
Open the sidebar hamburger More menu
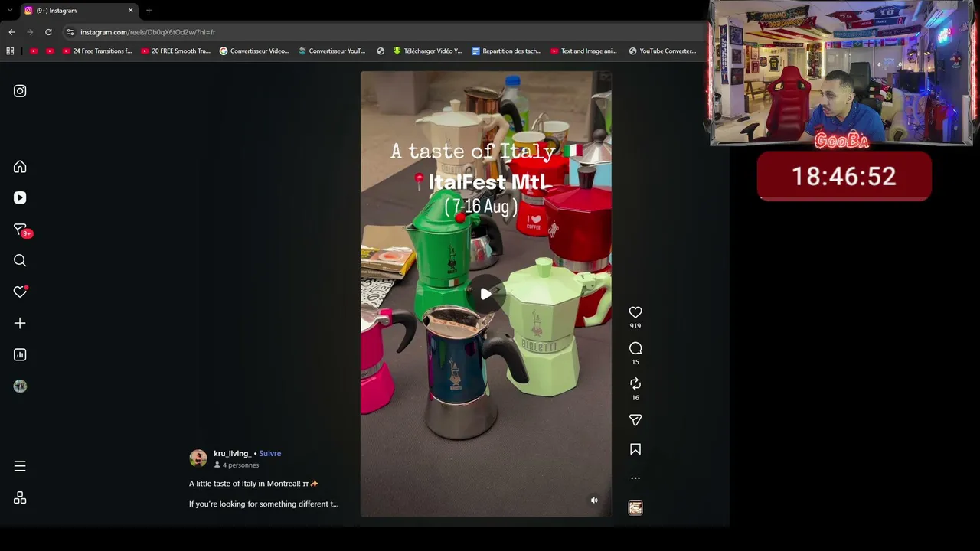click(x=20, y=466)
